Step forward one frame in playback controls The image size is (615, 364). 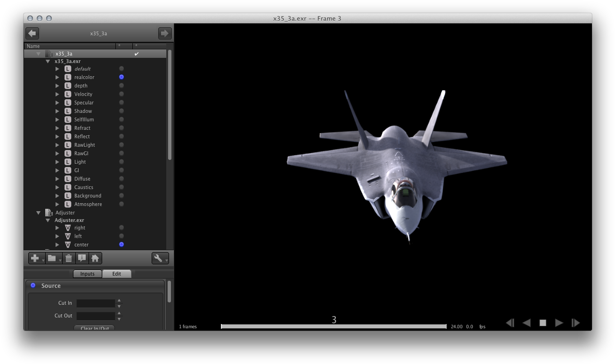click(575, 323)
